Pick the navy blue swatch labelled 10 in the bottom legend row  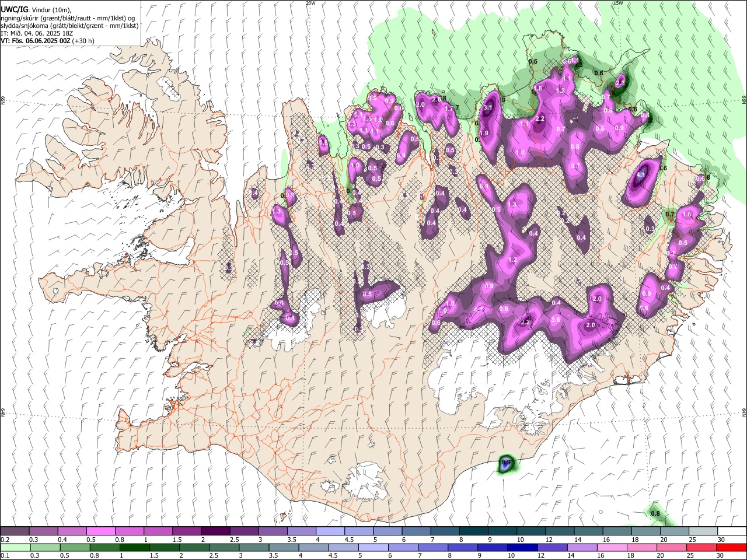(522, 547)
